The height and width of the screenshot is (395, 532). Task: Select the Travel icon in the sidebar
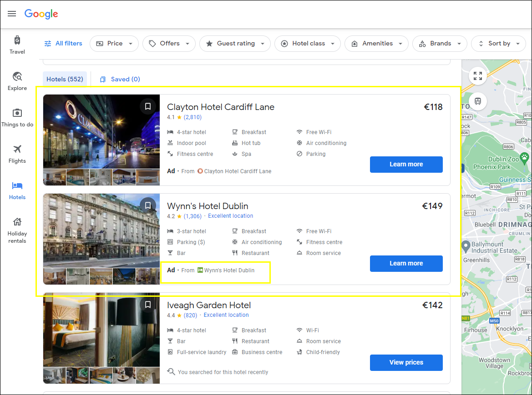(17, 41)
